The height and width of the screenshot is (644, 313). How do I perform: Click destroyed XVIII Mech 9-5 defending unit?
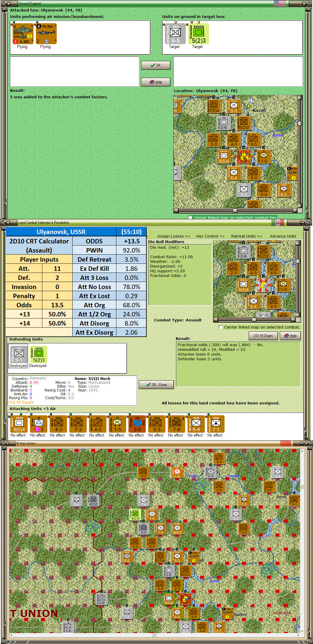[x=19, y=355]
